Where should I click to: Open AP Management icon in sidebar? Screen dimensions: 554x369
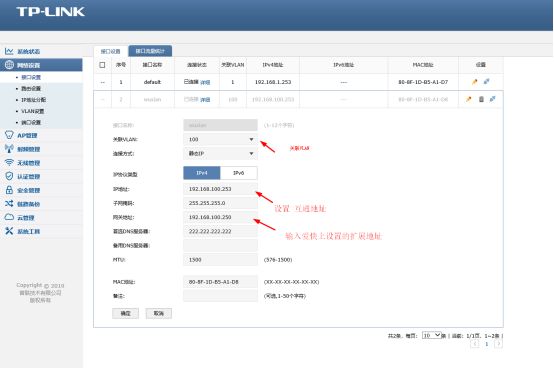pos(9,135)
